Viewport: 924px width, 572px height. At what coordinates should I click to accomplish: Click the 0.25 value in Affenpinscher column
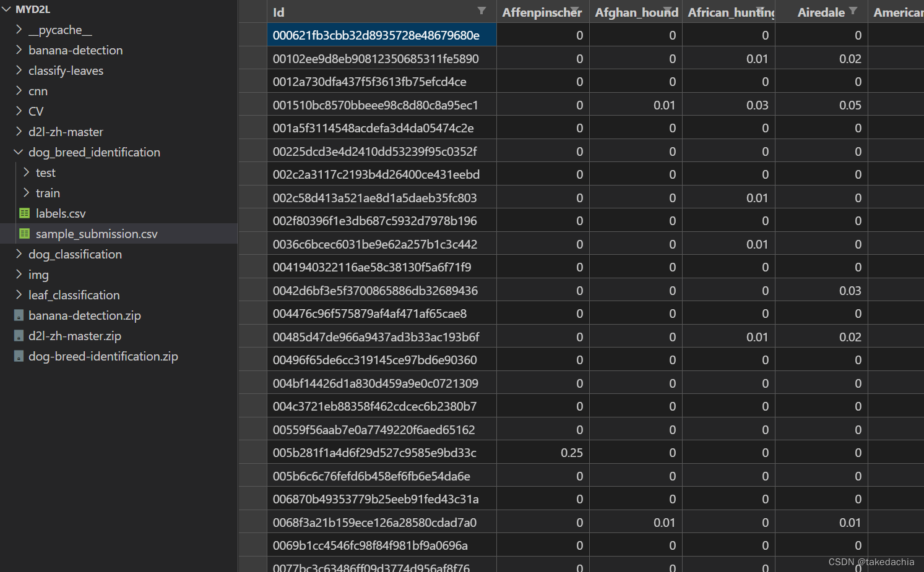tap(571, 453)
